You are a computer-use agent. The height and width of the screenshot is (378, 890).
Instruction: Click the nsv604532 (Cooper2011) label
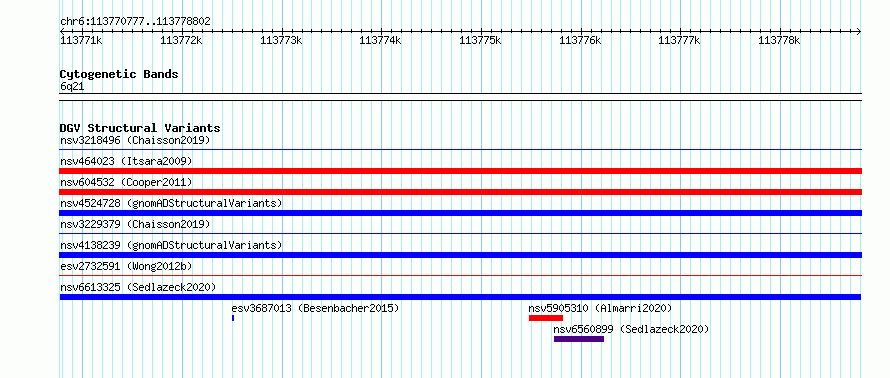(126, 182)
